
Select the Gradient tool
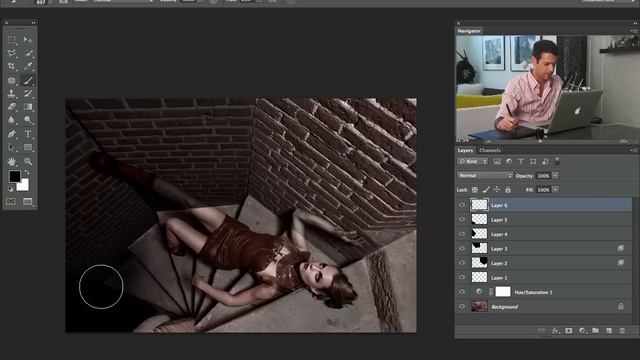(x=28, y=107)
